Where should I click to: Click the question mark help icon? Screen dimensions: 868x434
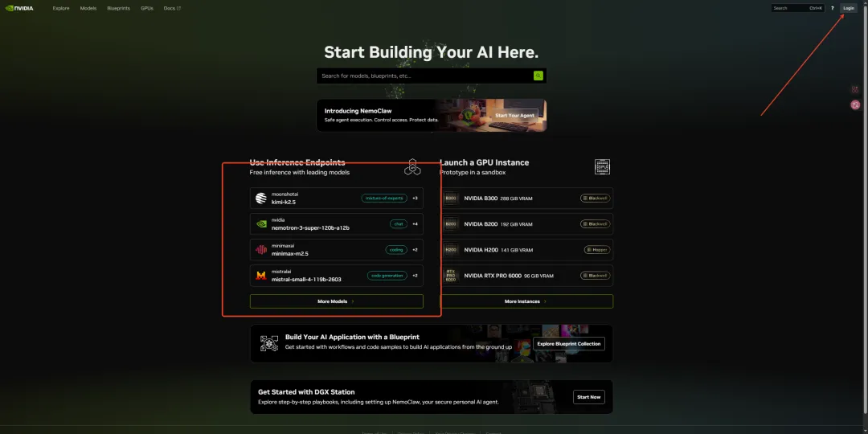pos(832,8)
